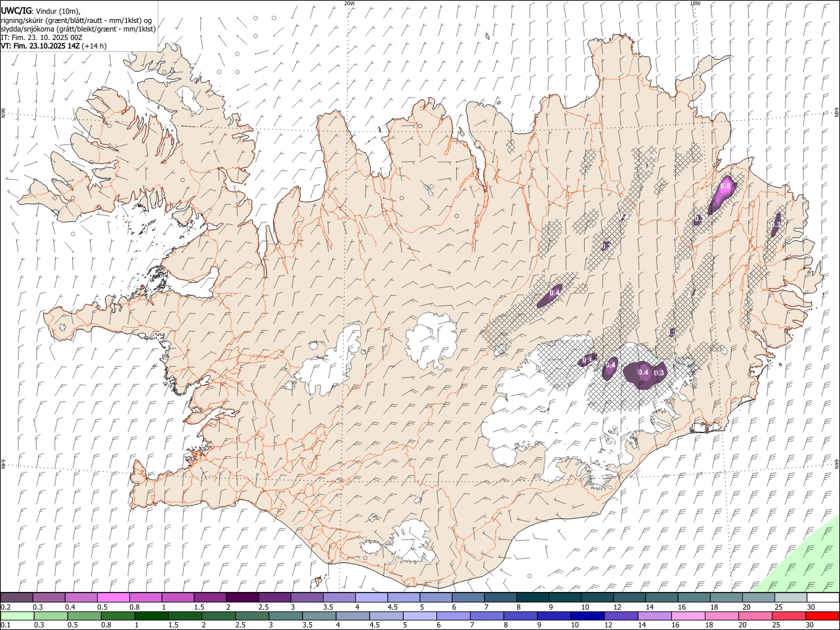Click the white top-row swatch starting at 30
This screenshot has width=840, height=630.
(823, 597)
